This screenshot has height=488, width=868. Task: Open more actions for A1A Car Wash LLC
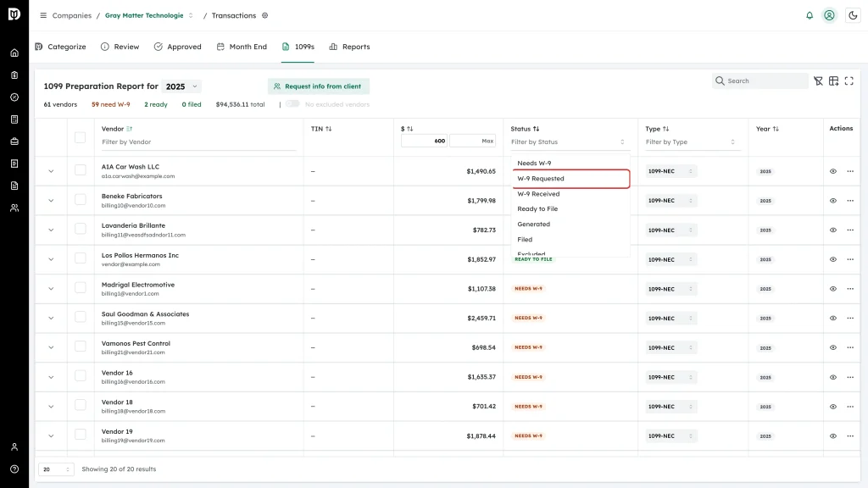pyautogui.click(x=850, y=171)
